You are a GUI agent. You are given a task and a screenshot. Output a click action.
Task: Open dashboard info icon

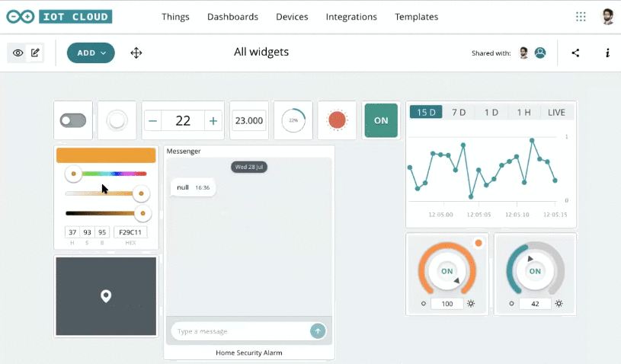point(607,53)
